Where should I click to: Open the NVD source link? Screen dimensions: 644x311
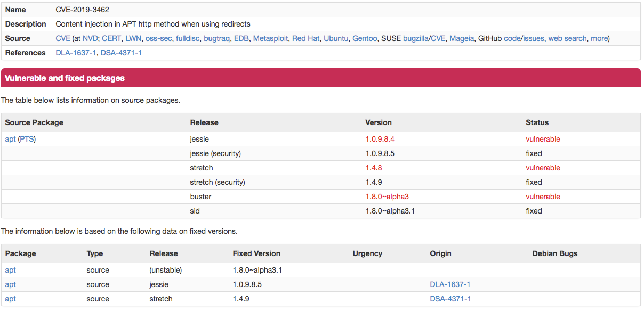pyautogui.click(x=90, y=38)
